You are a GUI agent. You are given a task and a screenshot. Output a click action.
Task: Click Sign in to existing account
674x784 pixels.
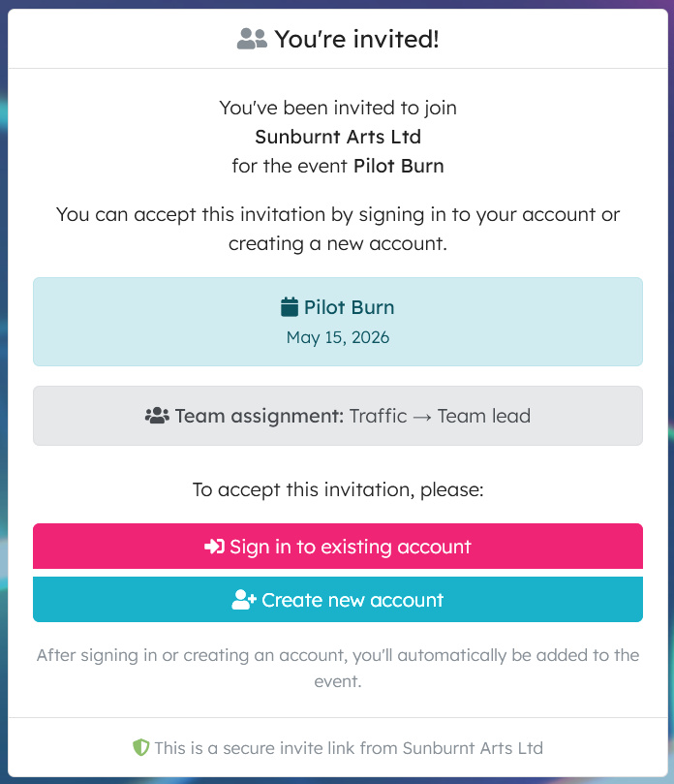pos(337,546)
